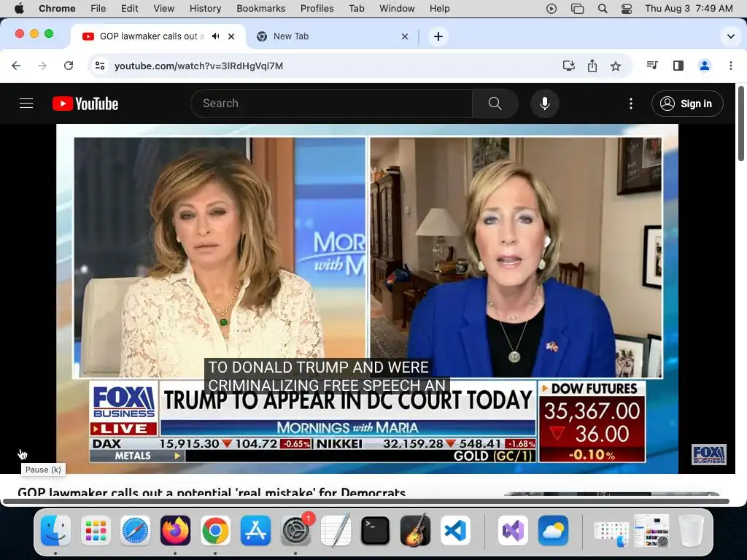The height and width of the screenshot is (560, 747).
Task: Close the New Tab tab
Action: (x=404, y=36)
